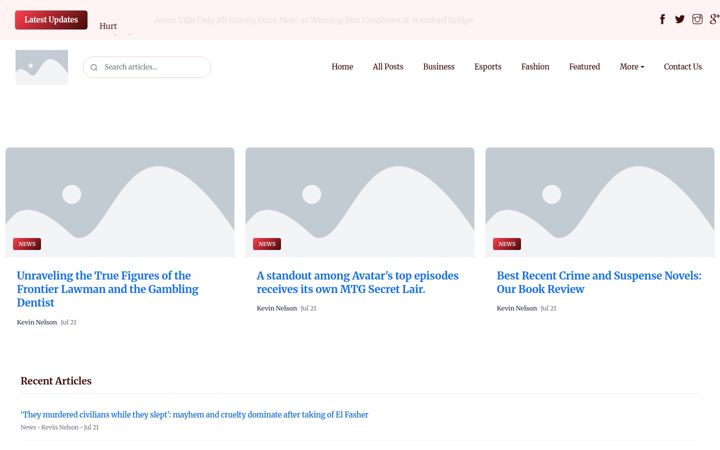Click the Aston Villa ticker headline
This screenshot has width=720, height=450.
pyautogui.click(x=314, y=20)
